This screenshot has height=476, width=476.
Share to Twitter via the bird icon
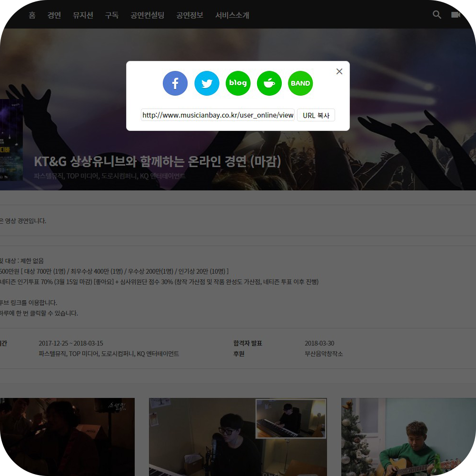click(207, 83)
